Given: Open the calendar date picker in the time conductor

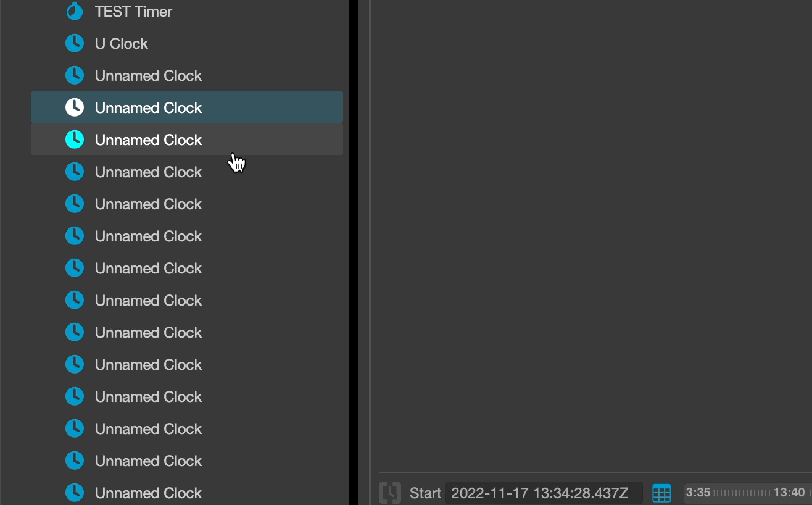Looking at the screenshot, I should click(661, 493).
